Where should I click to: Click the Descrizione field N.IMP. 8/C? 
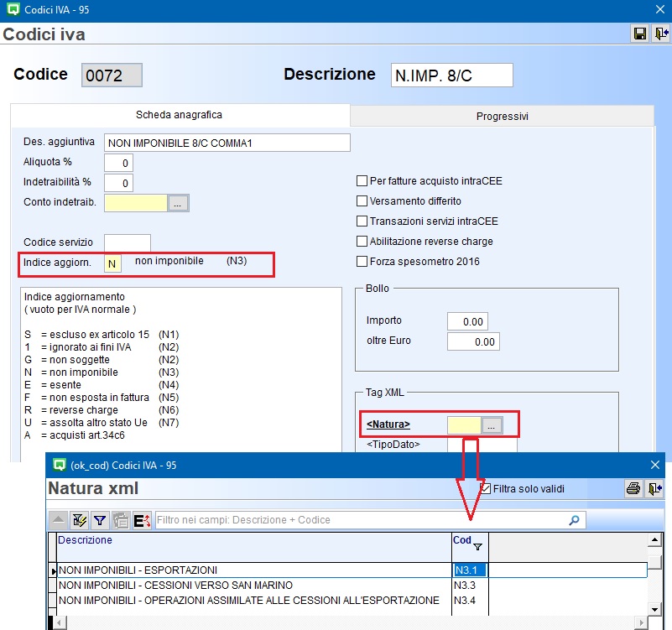point(451,75)
